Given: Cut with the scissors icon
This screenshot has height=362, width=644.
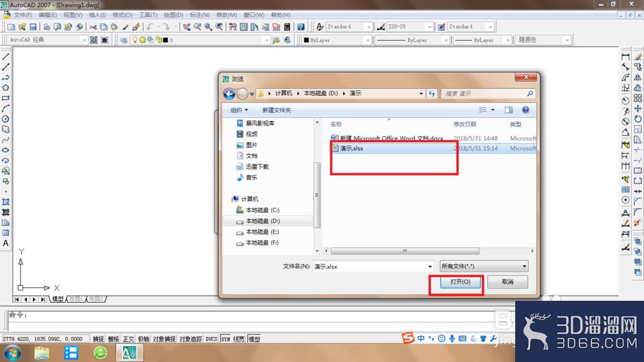Looking at the screenshot, I should (x=93, y=27).
